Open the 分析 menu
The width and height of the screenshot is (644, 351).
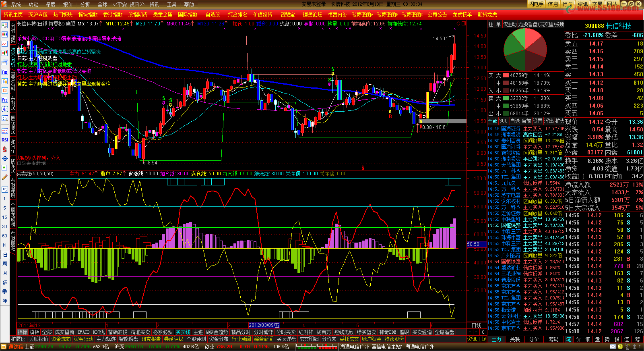pyautogui.click(x=85, y=4)
